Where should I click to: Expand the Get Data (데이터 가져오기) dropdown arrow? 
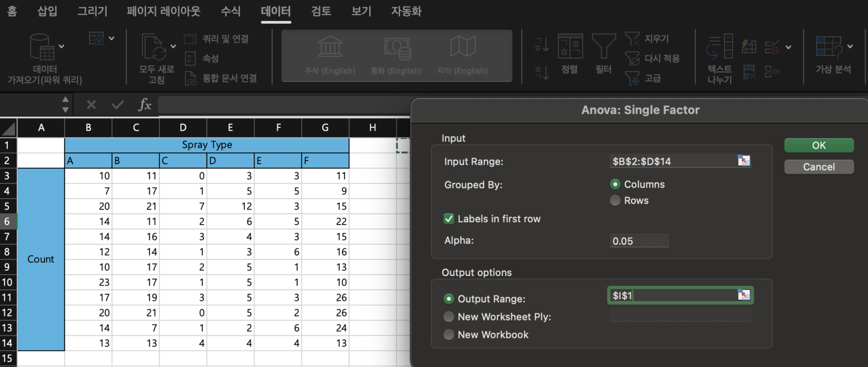click(x=62, y=46)
